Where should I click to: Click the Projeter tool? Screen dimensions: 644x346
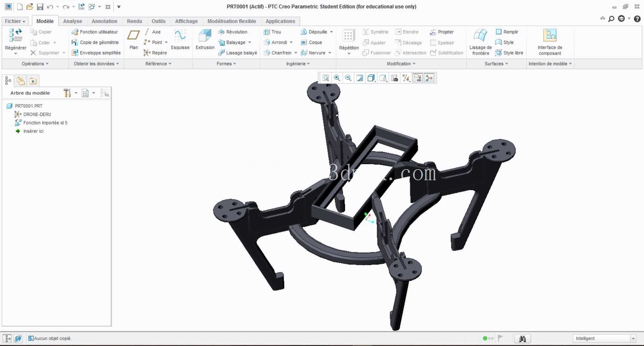click(441, 32)
